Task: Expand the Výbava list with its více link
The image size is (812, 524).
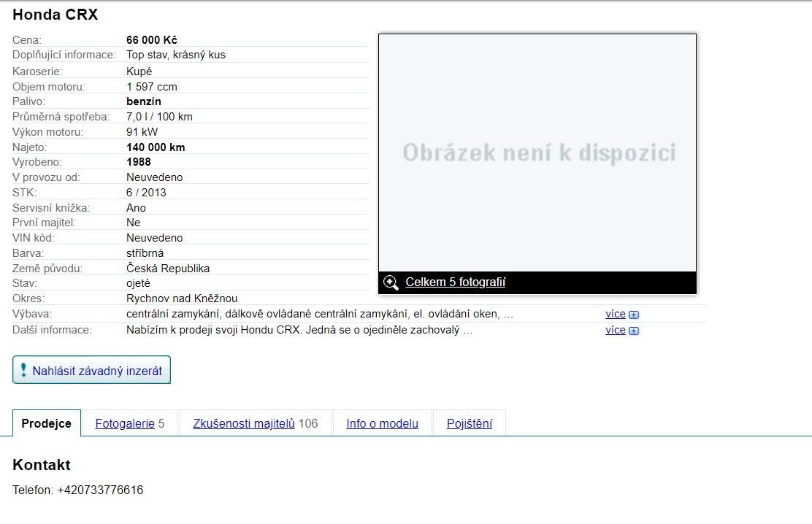Action: coord(616,315)
